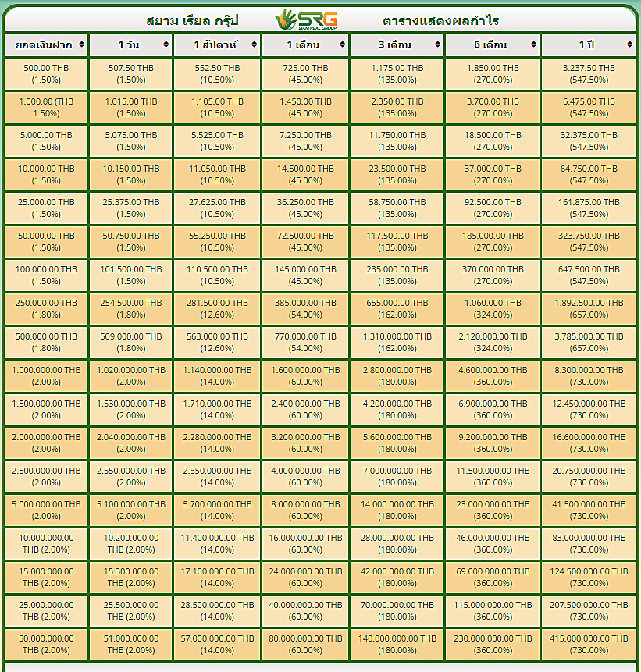Select the 8.300.000.00 THB cell

(x=589, y=376)
